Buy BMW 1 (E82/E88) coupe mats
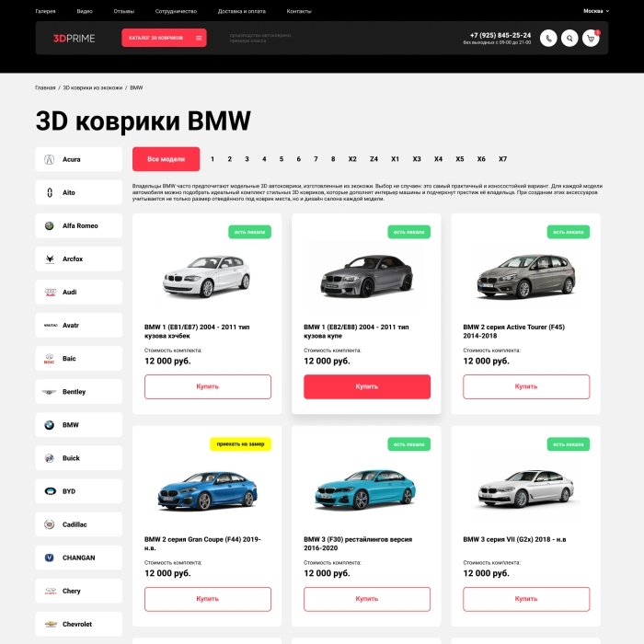Screen dimensions: 644x644 click(367, 386)
